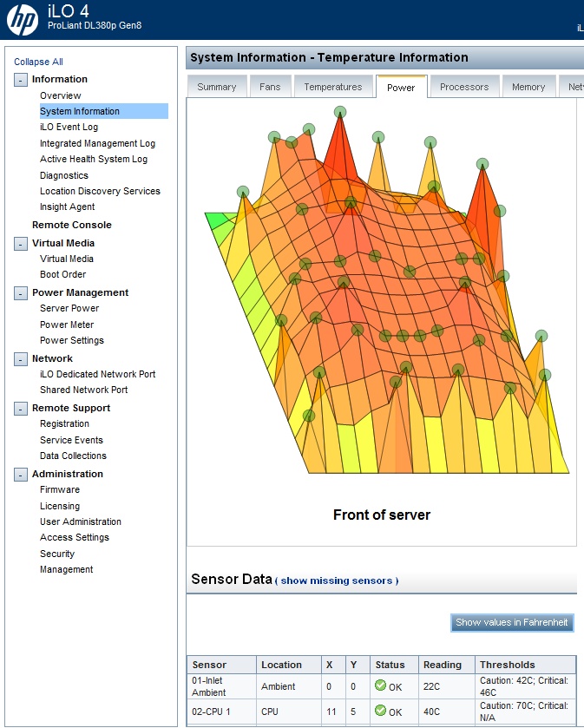Open Service Events
The width and height of the screenshot is (584, 728).
click(x=71, y=440)
